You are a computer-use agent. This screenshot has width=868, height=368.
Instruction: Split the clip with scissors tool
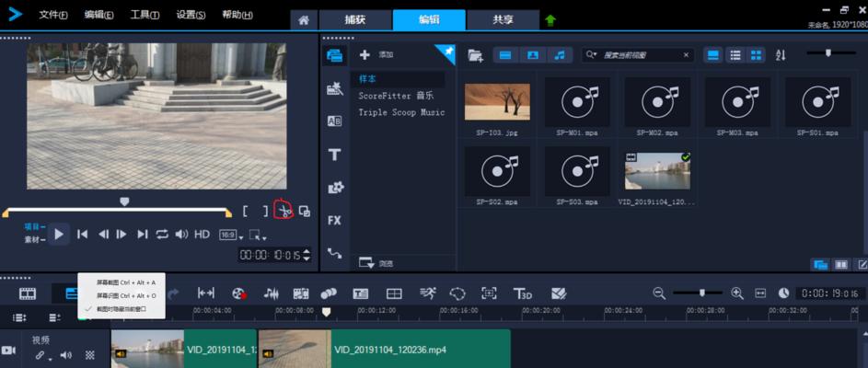click(x=284, y=211)
